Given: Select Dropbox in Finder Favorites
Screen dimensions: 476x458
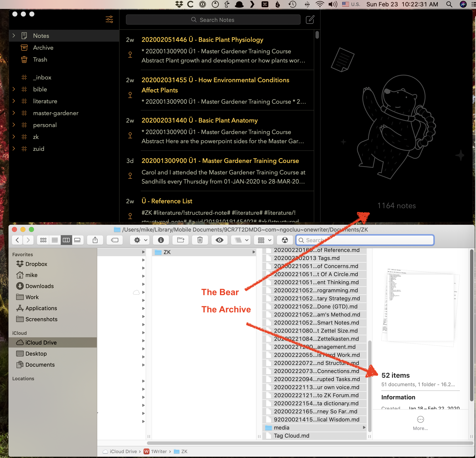Looking at the screenshot, I should pyautogui.click(x=53, y=264).
